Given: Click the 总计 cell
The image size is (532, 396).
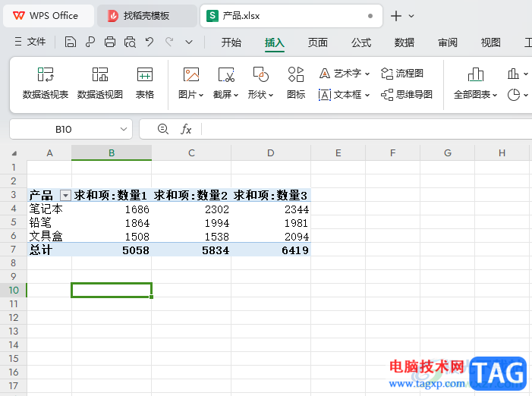Looking at the screenshot, I should [x=49, y=250].
